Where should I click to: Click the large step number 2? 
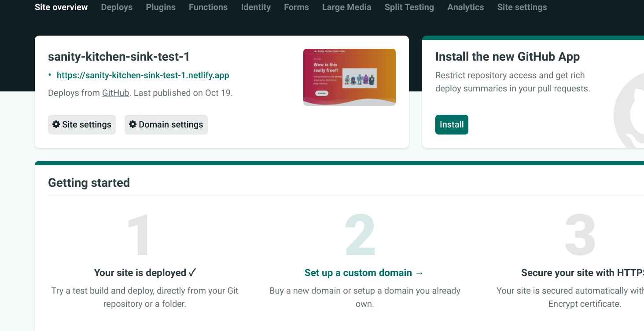[361, 235]
